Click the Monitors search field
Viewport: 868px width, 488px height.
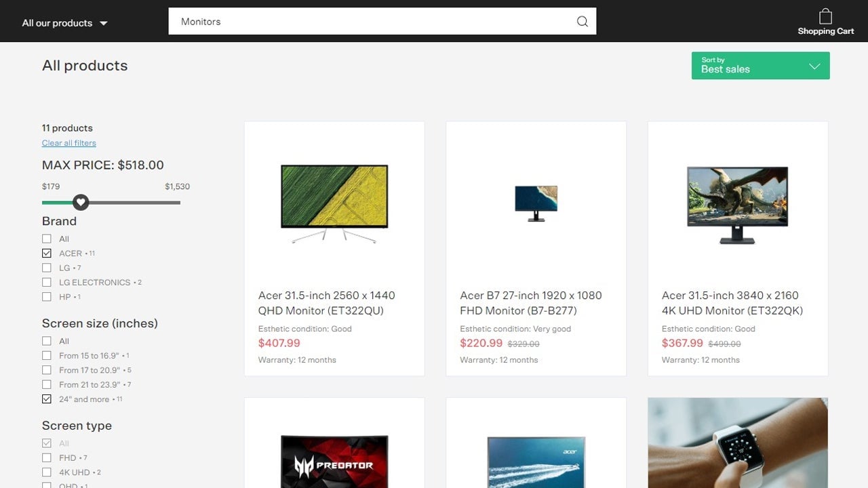coord(382,22)
